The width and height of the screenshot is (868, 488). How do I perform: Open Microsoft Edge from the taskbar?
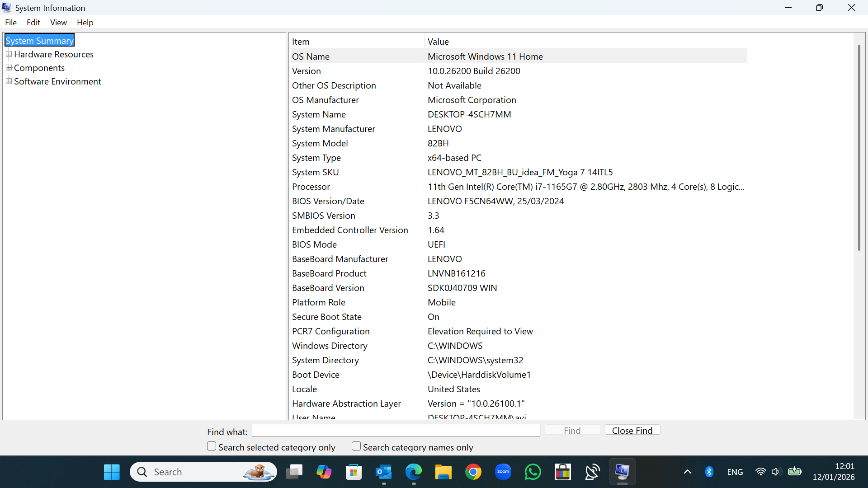[x=413, y=472]
